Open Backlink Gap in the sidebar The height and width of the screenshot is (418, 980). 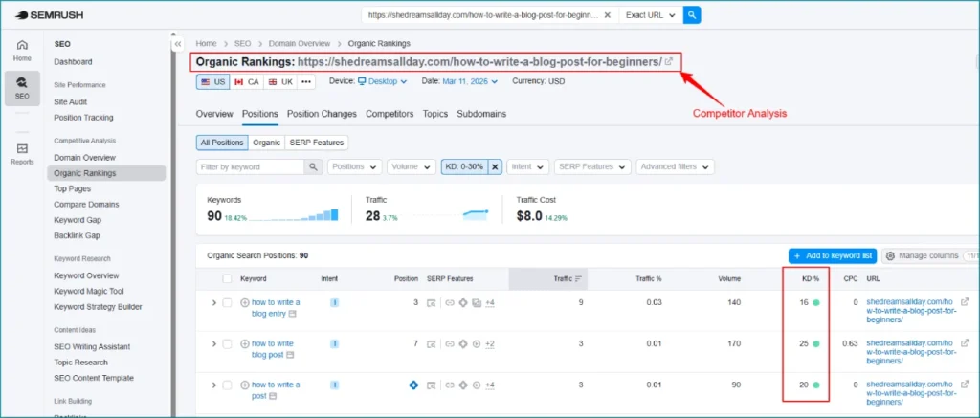pyautogui.click(x=77, y=235)
